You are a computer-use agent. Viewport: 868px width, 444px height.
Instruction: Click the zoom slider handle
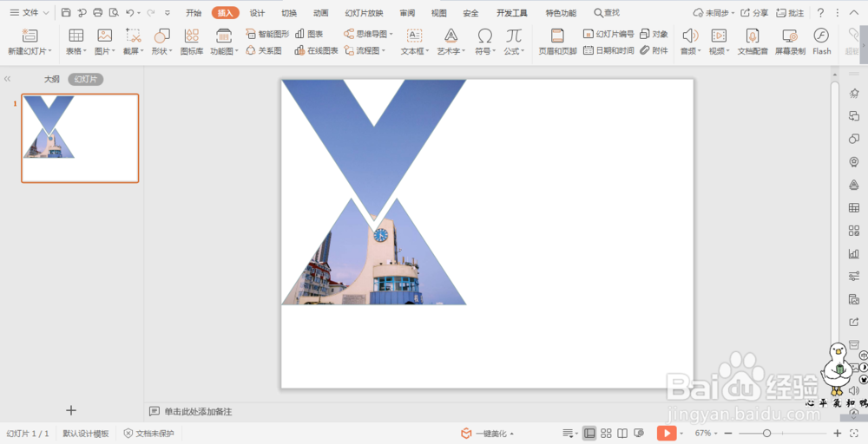(766, 434)
